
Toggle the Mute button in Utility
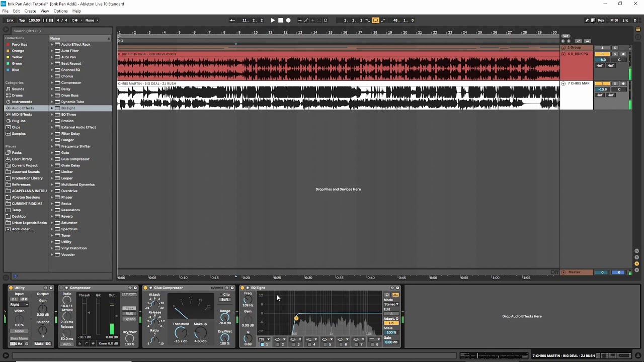coord(39,344)
